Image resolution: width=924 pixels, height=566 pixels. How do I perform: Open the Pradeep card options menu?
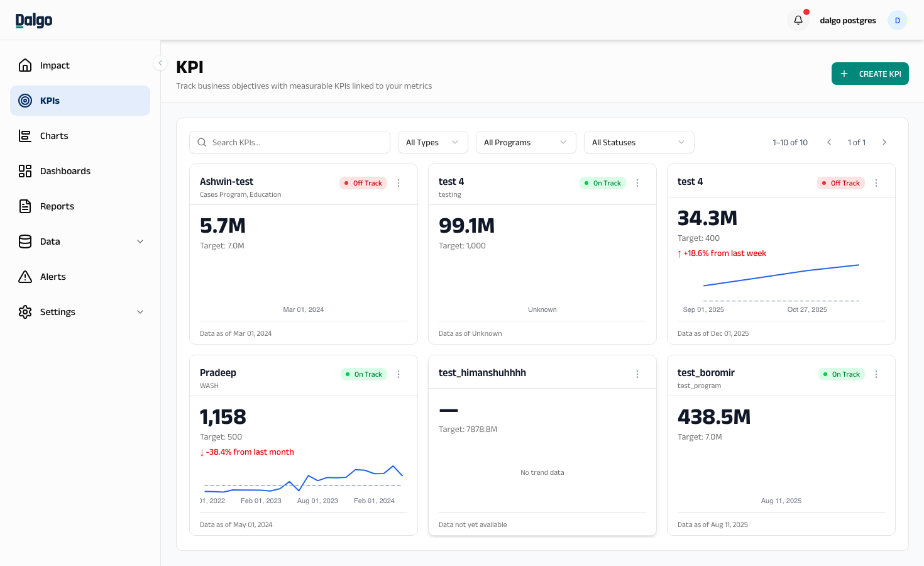pos(399,374)
